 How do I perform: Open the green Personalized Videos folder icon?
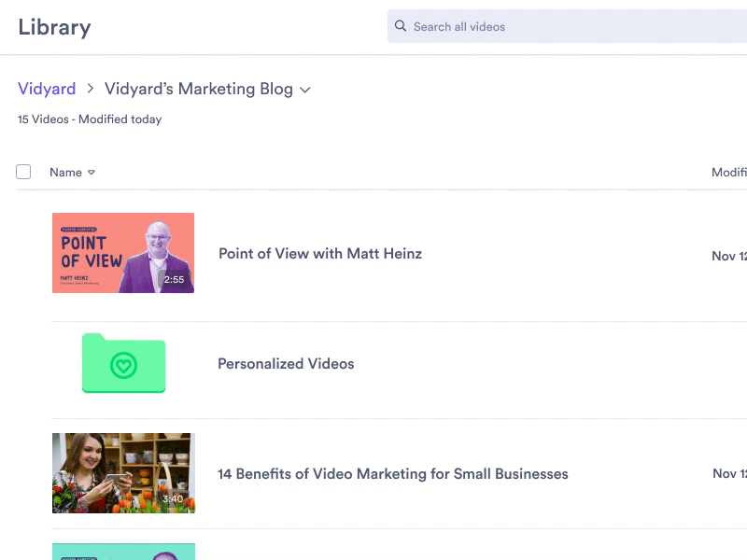pos(123,363)
